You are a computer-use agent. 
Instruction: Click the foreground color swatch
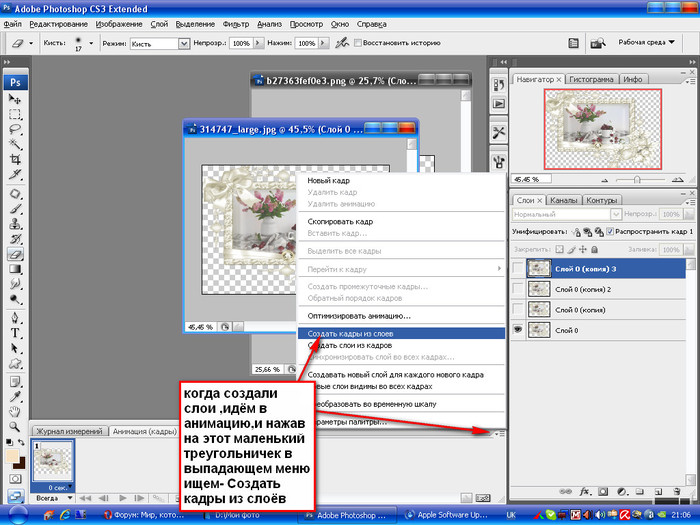(x=12, y=456)
